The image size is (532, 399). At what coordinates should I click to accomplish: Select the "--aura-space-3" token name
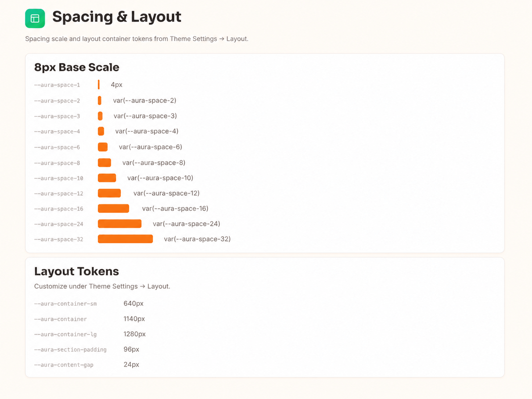click(57, 116)
